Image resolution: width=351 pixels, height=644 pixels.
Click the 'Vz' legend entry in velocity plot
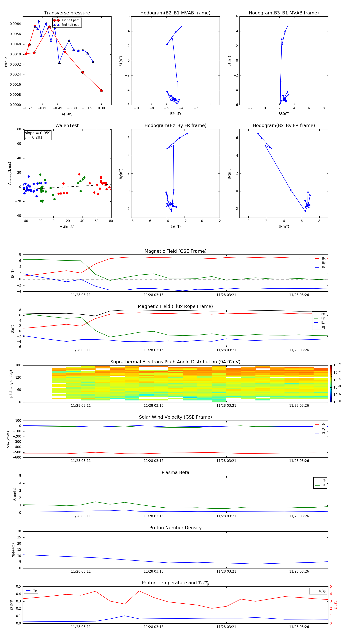320,433
